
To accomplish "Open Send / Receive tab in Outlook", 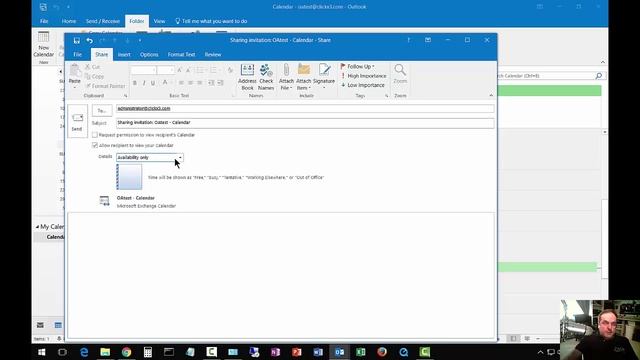I will [x=102, y=21].
